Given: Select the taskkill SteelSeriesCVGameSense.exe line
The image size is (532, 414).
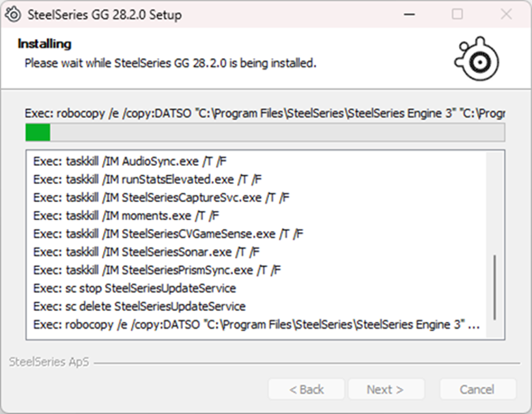Looking at the screenshot, I should click(168, 234).
